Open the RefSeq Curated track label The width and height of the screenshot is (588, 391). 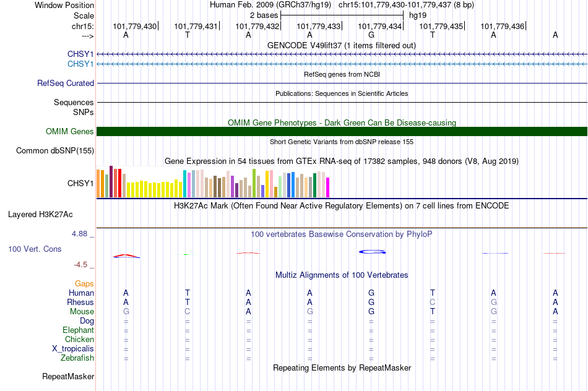(66, 84)
